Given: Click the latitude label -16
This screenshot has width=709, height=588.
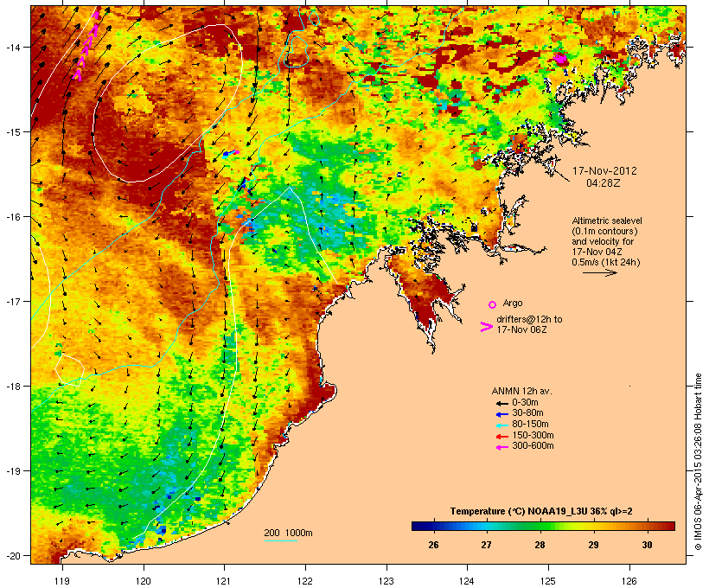Looking at the screenshot, I should point(12,217).
